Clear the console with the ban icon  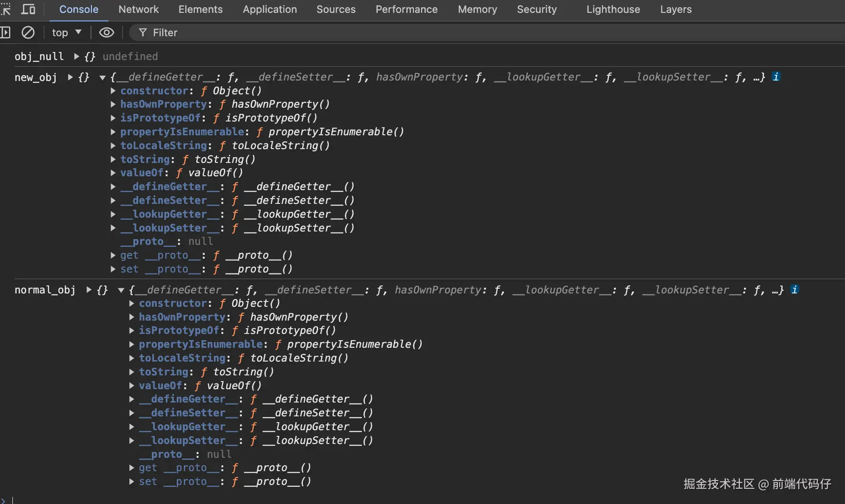tap(28, 32)
